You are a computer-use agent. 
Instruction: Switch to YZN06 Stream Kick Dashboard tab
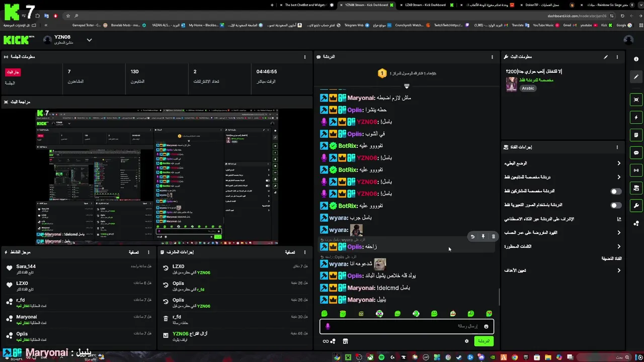(x=367, y=5)
